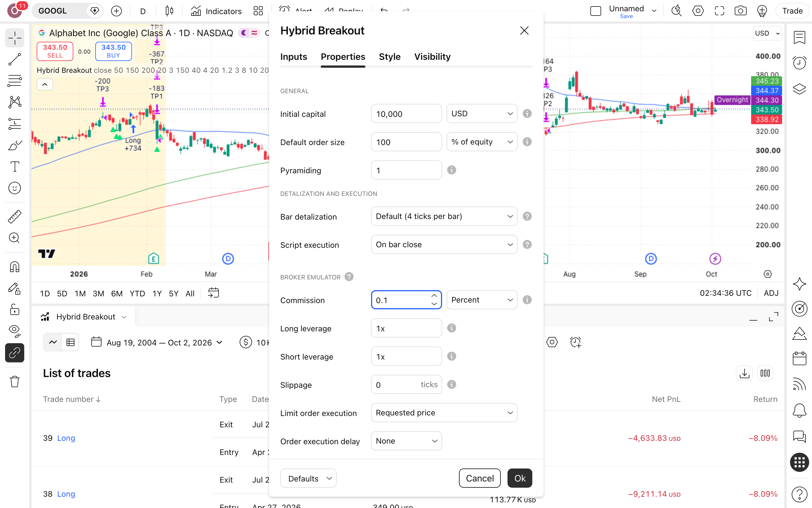Switch to the Visibility tab
This screenshot has width=812, height=508.
(x=432, y=56)
